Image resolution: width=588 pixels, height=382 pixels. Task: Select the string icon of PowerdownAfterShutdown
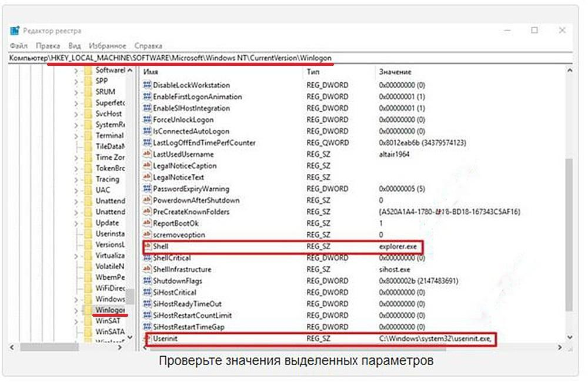(147, 200)
